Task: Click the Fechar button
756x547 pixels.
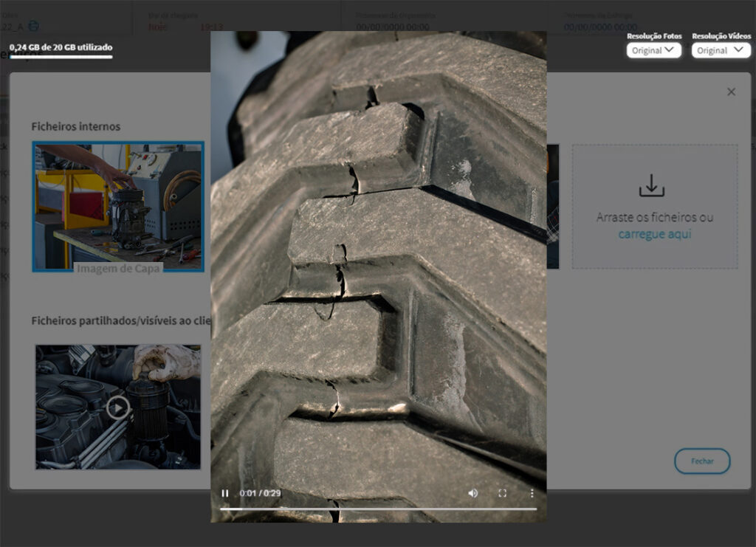Action: pos(702,461)
